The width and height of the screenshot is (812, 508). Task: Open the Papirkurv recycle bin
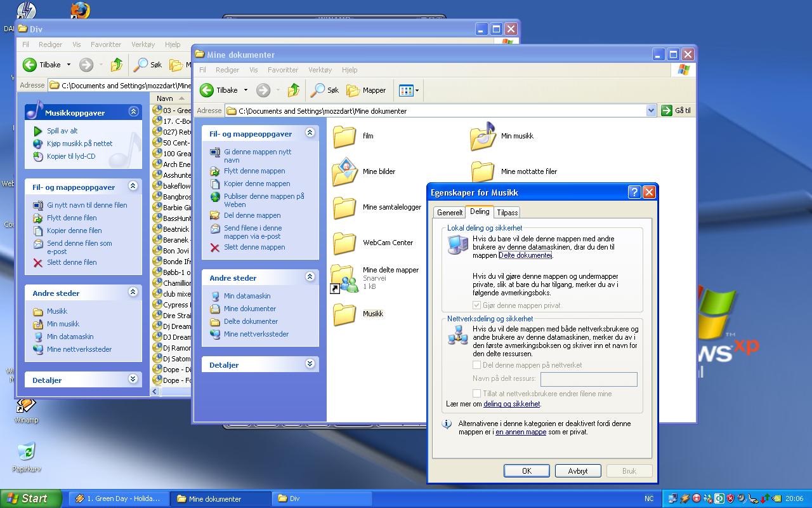click(x=26, y=454)
